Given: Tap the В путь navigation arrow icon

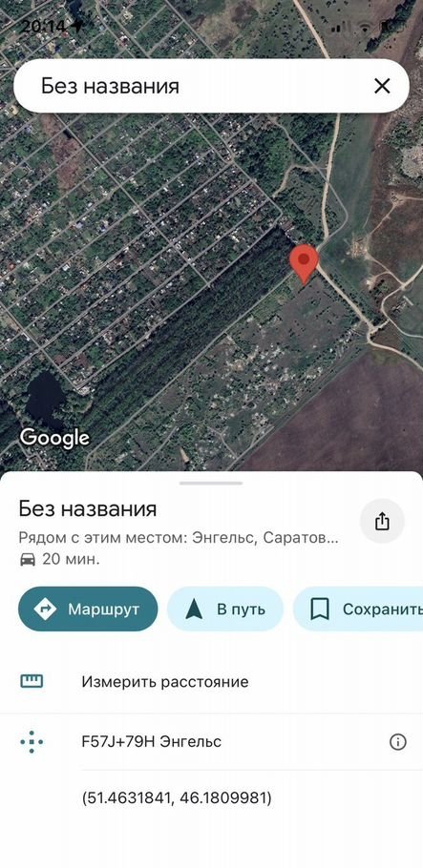Looking at the screenshot, I should coord(194,609).
